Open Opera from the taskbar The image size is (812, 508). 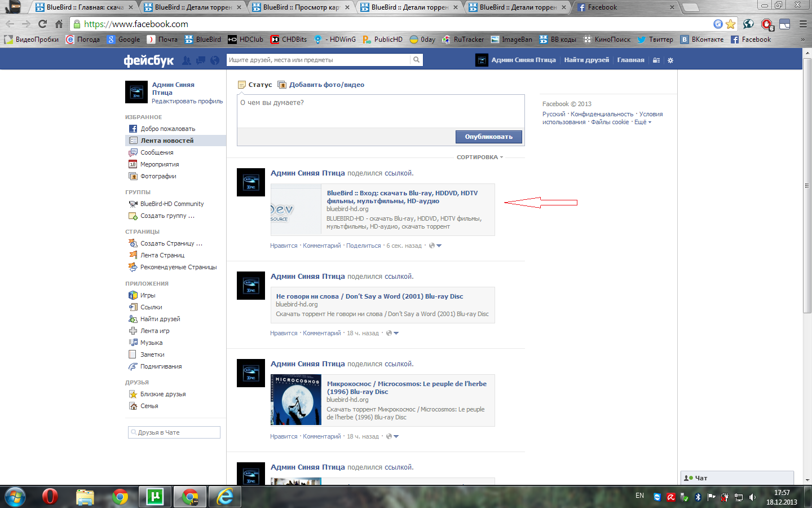(50, 497)
